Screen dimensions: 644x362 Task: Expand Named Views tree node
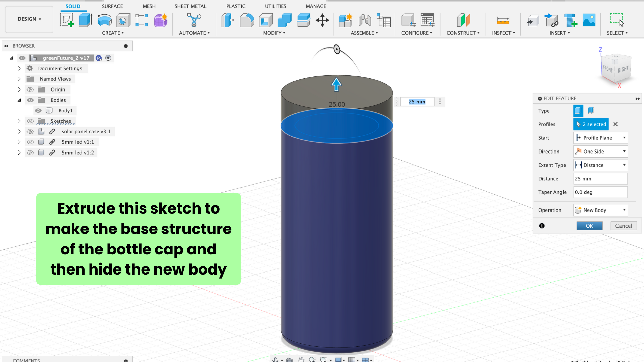point(19,79)
